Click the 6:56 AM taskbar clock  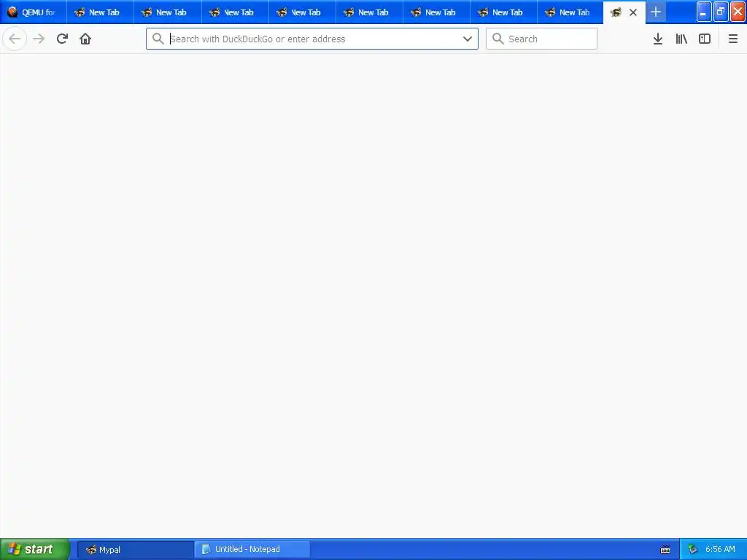(x=720, y=550)
